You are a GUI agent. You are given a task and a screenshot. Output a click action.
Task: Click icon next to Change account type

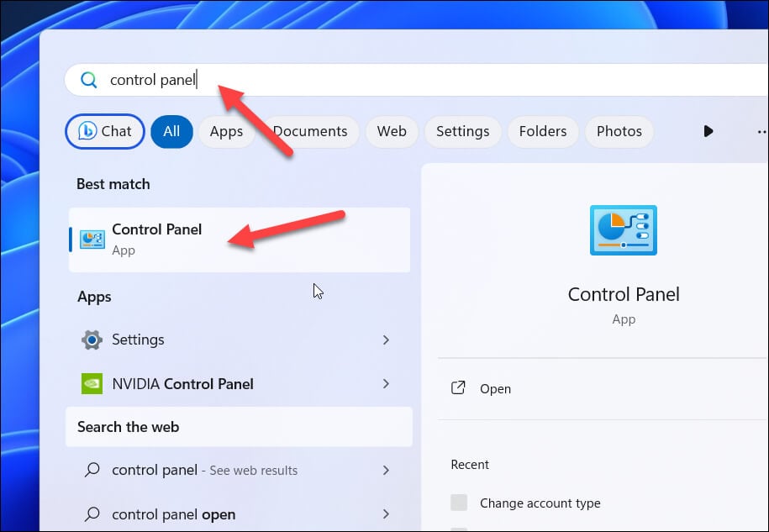[459, 503]
